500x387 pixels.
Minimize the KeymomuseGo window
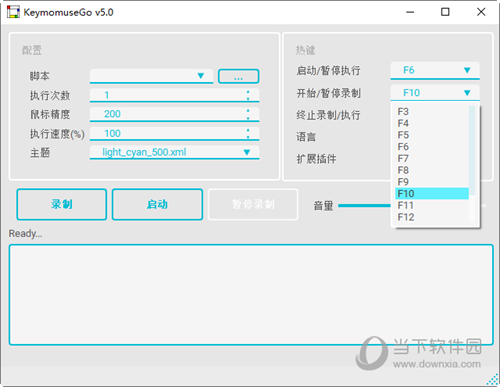(410, 12)
